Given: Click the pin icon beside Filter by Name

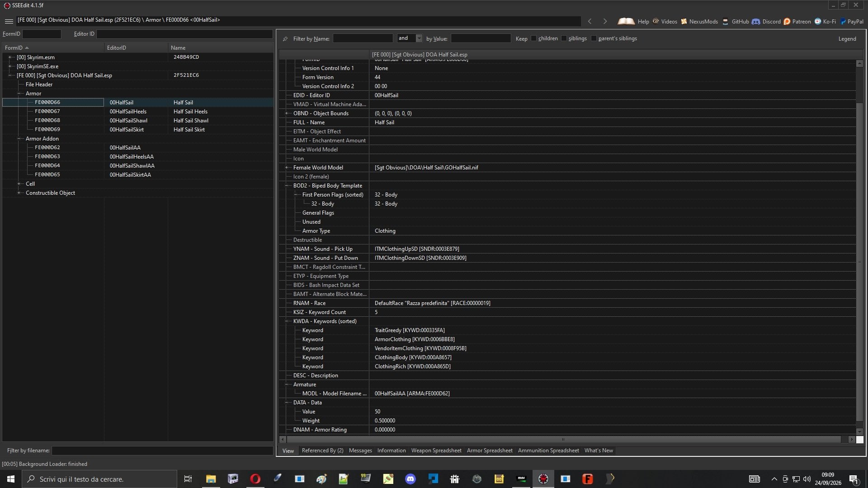Looking at the screenshot, I should point(285,39).
